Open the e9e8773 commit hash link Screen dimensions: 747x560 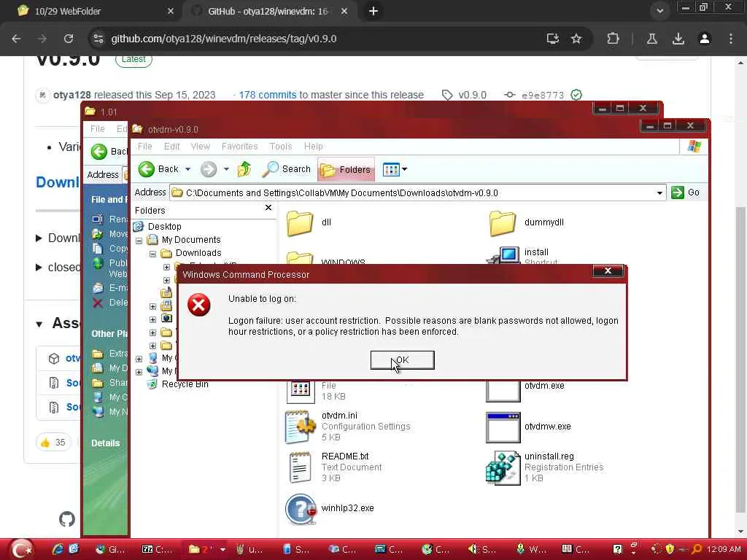pyautogui.click(x=543, y=96)
